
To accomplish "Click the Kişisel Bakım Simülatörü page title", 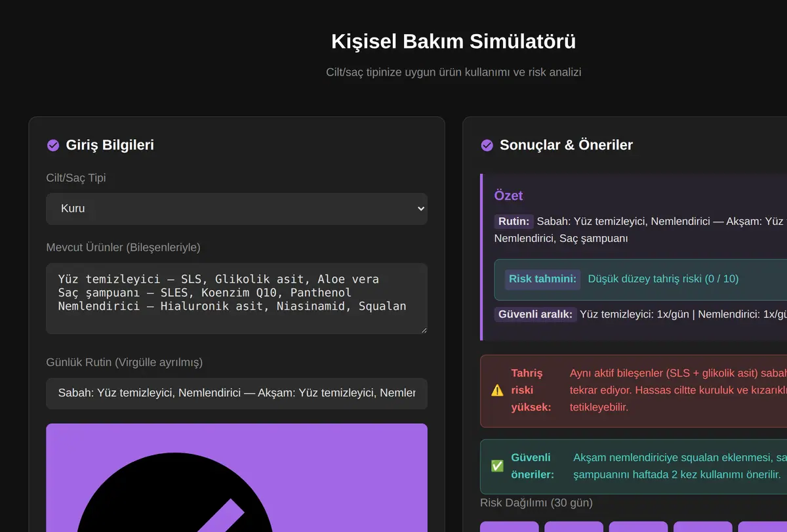I will click(x=454, y=41).
